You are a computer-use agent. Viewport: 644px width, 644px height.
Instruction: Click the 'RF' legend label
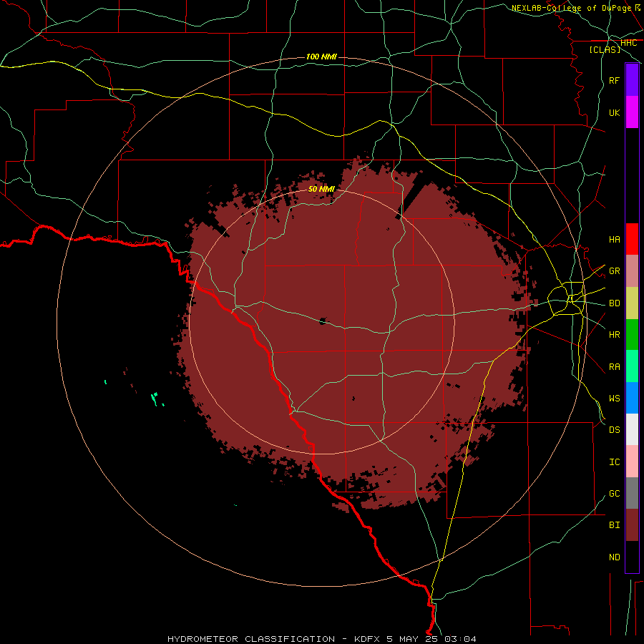click(x=614, y=80)
